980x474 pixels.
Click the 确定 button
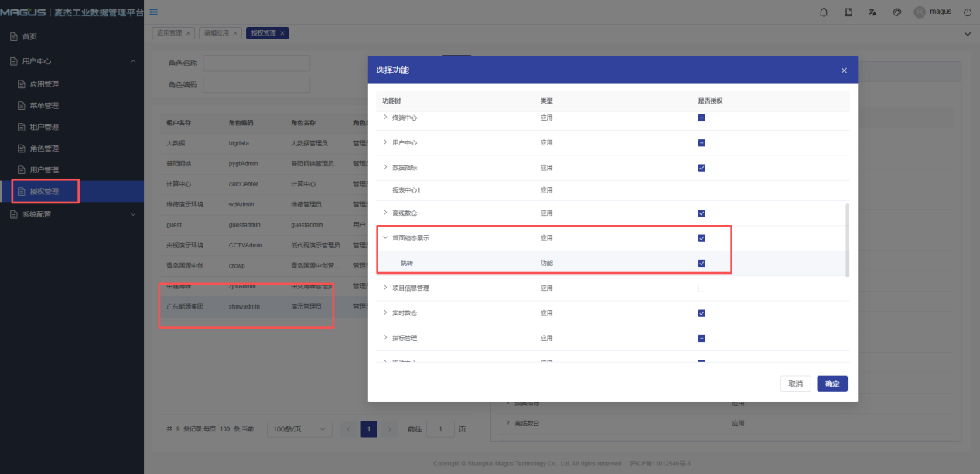click(x=832, y=384)
